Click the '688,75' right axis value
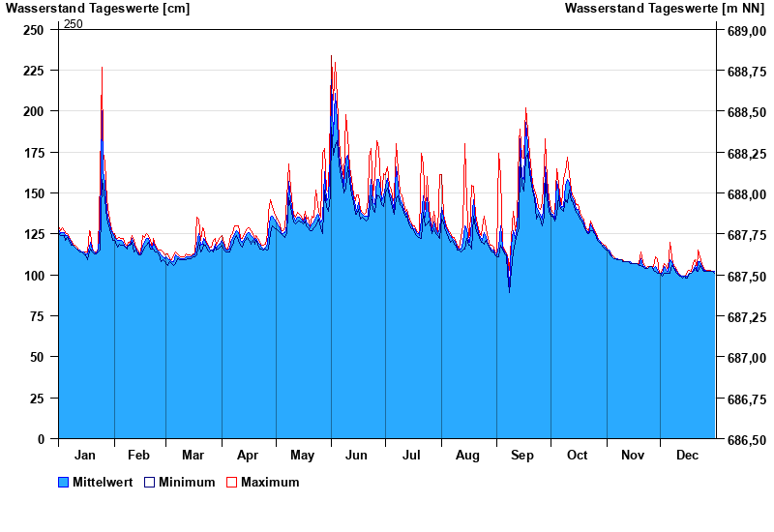The height and width of the screenshot is (532, 774). [747, 72]
